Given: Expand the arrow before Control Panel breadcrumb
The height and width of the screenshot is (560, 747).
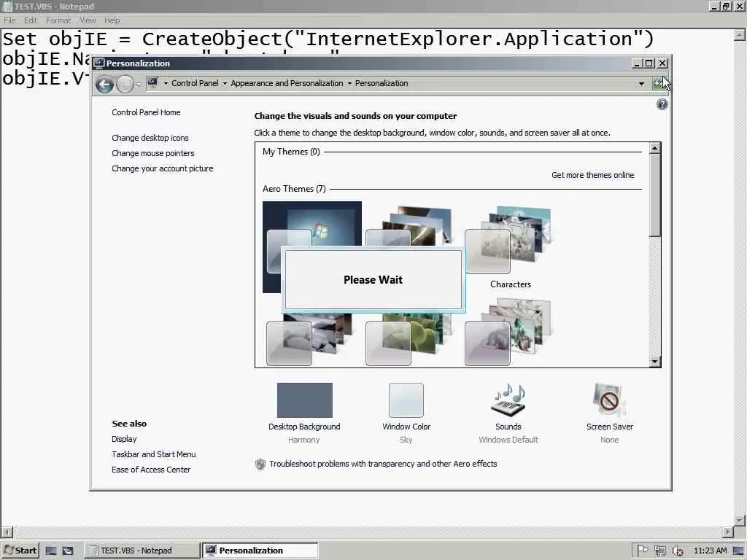Looking at the screenshot, I should coord(166,83).
